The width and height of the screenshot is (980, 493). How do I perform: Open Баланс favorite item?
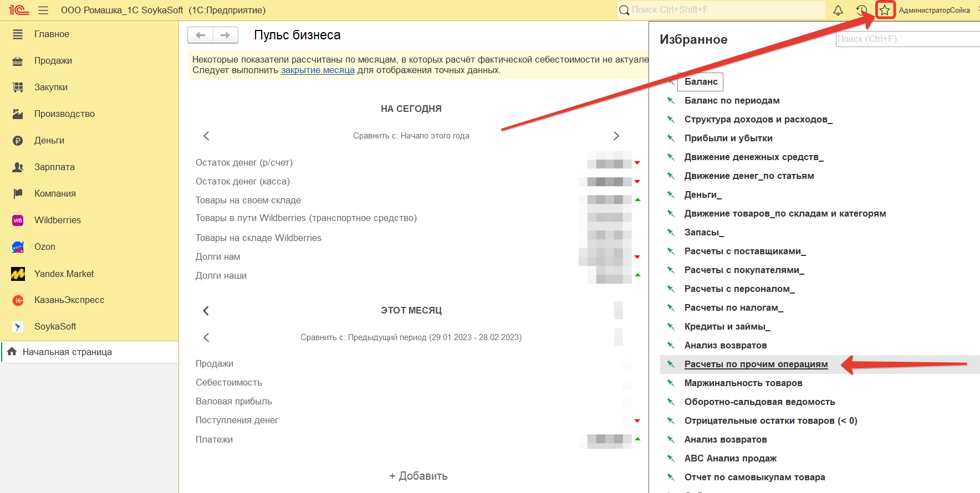[701, 82]
